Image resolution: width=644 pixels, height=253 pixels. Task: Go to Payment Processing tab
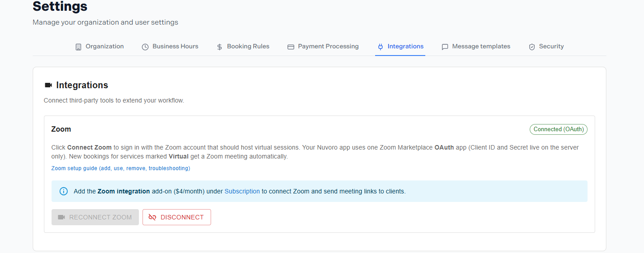click(x=323, y=47)
